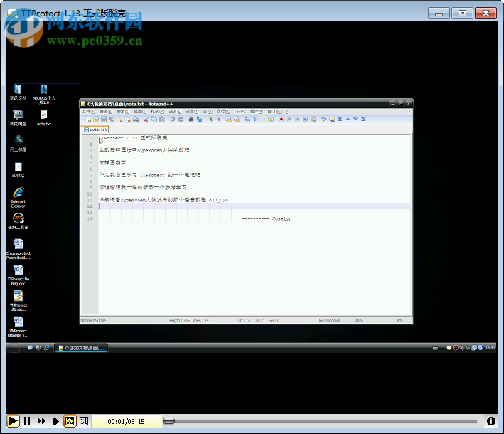Click the Replace icon in Notepad++ toolbar
504x434 pixels.
[199, 120]
